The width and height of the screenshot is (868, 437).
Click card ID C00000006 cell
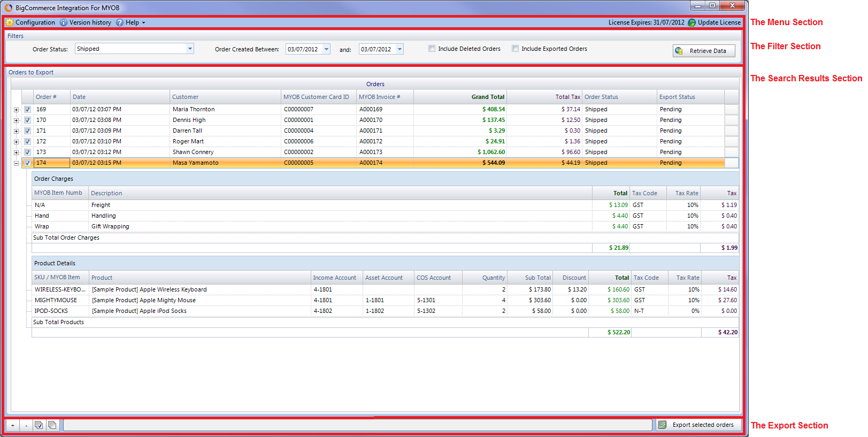click(x=319, y=141)
